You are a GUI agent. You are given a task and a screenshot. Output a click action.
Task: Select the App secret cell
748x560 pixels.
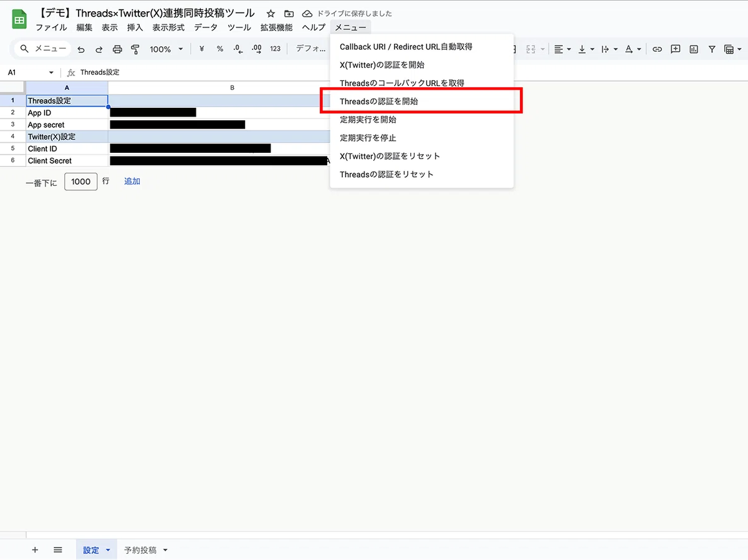pos(67,125)
